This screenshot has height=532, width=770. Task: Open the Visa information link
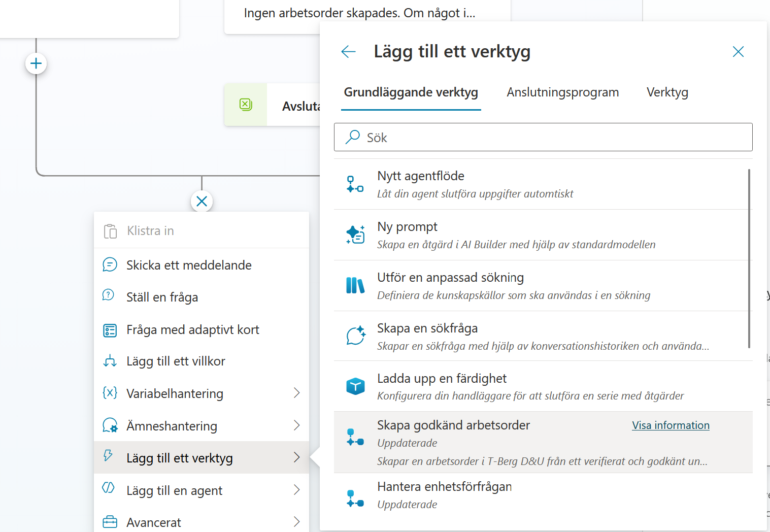click(x=671, y=425)
